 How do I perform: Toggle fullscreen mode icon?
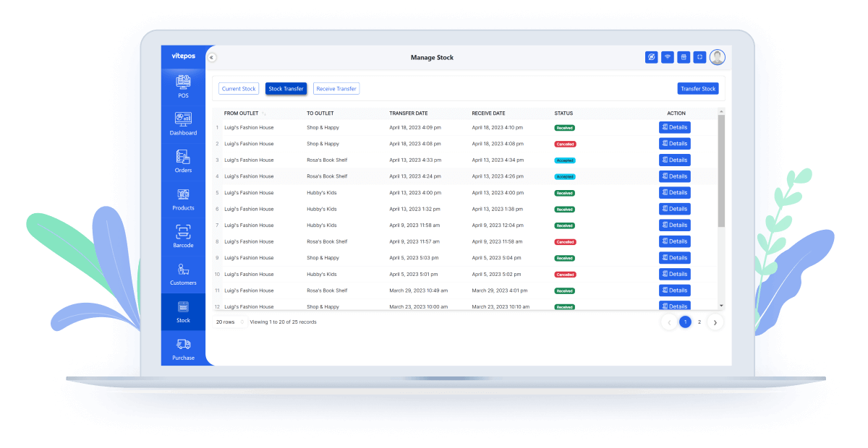699,57
